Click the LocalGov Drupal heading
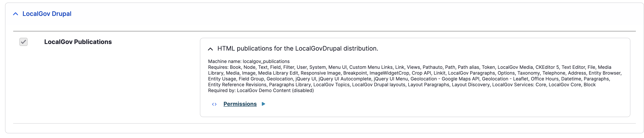This screenshot has height=138, width=644. (x=47, y=14)
